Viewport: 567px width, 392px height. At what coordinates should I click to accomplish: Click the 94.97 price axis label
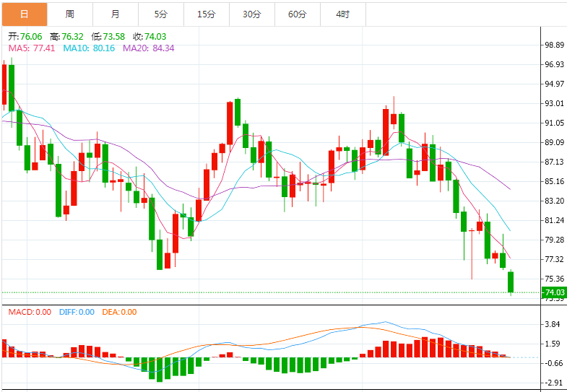point(554,84)
